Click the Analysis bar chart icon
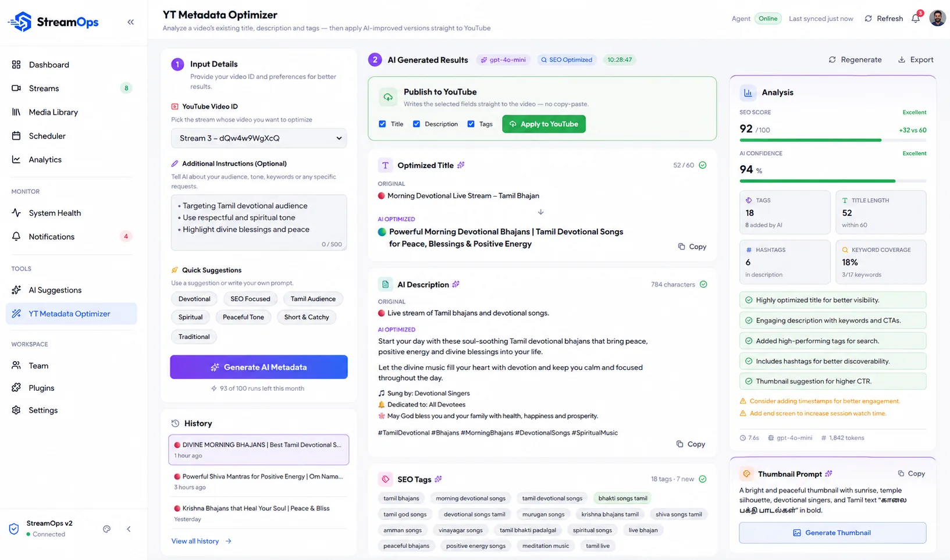 748,92
